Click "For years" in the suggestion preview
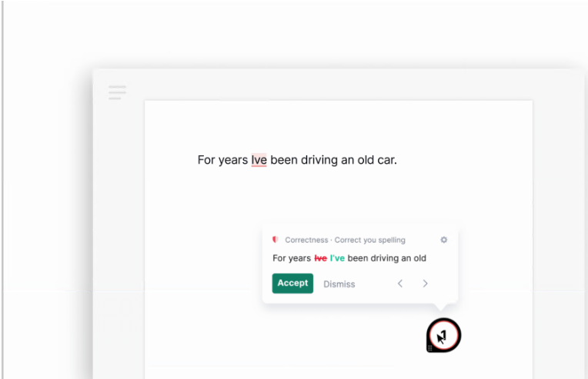Viewport: 588px width, 379px height. (x=292, y=258)
